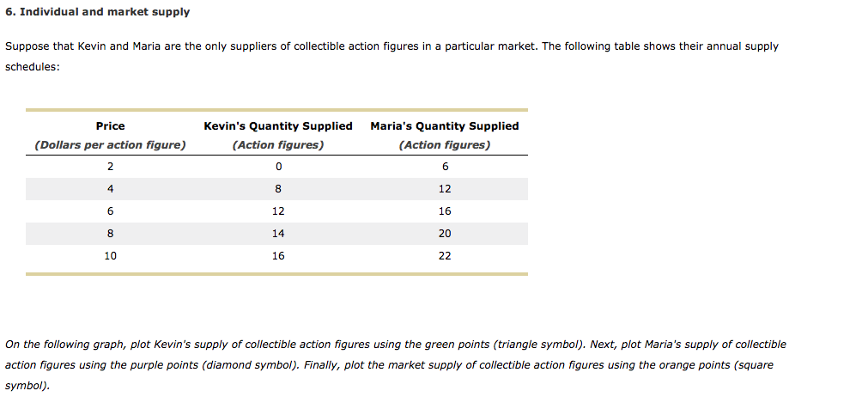The height and width of the screenshot is (403, 868).
Task: Click Maria's quantity of 20 cell
Action: tap(445, 234)
